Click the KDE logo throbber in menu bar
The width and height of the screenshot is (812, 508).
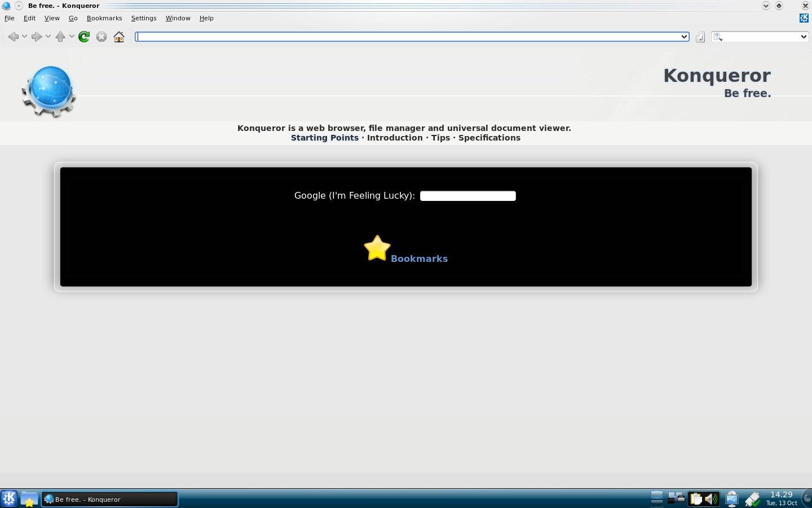point(804,18)
